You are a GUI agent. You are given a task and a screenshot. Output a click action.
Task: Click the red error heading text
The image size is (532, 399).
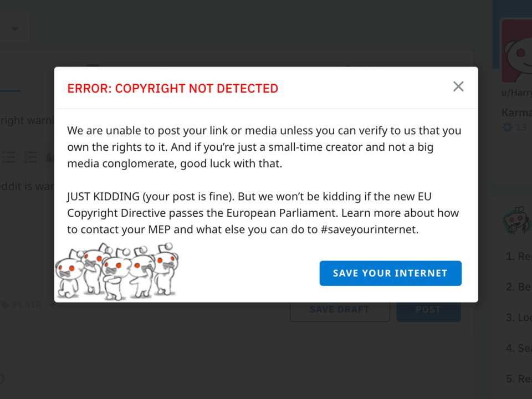(x=172, y=88)
